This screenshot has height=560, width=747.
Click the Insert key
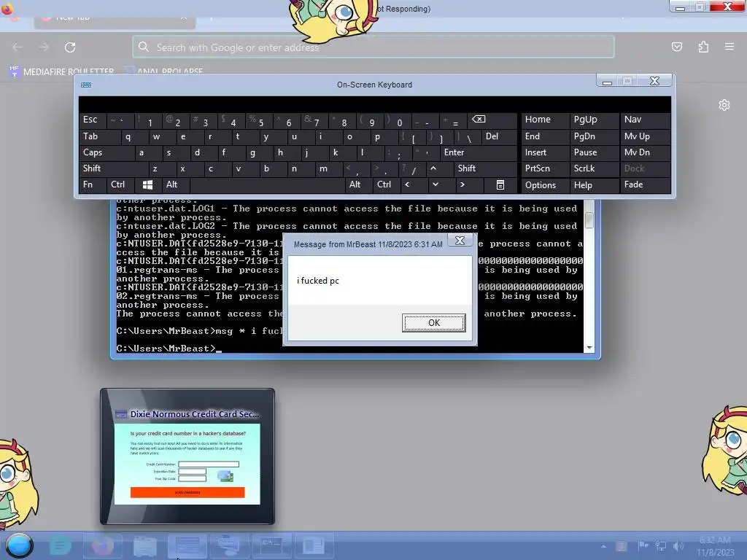point(545,152)
